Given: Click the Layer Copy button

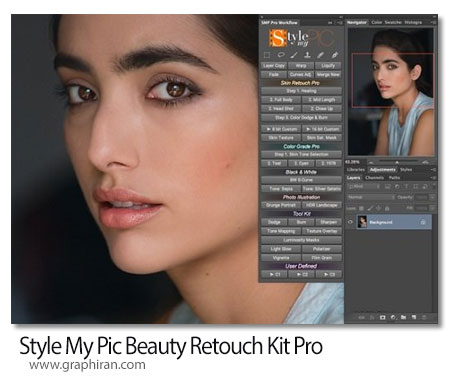Looking at the screenshot, I should point(274,66).
